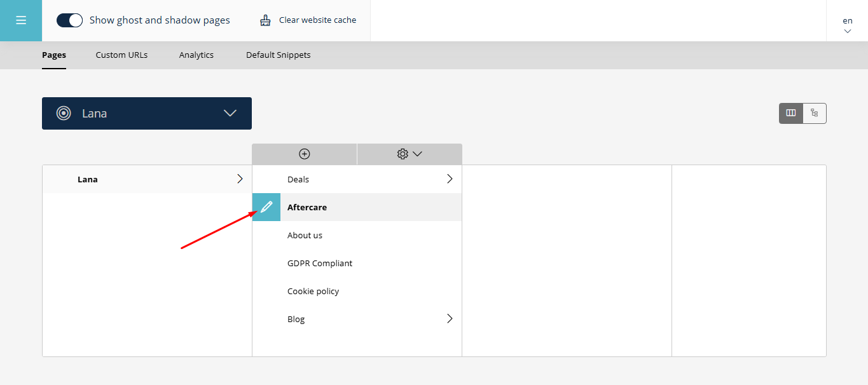Select the GDPR Compliant page

tap(319, 263)
